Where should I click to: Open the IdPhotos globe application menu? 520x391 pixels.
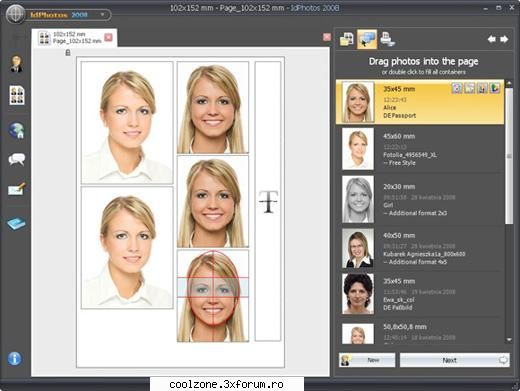15,14
